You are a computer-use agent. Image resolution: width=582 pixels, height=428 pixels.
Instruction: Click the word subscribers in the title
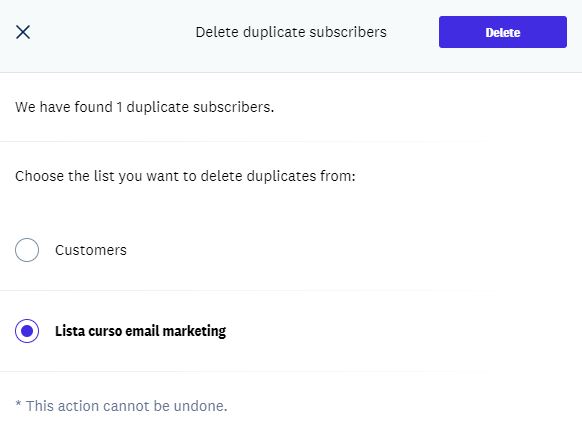click(x=348, y=32)
